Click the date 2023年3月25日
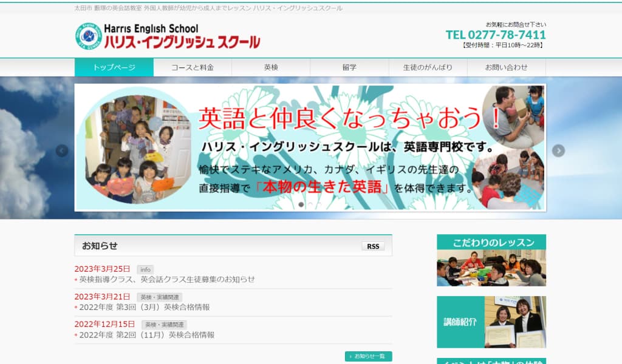This screenshot has width=622, height=364. pos(102,269)
